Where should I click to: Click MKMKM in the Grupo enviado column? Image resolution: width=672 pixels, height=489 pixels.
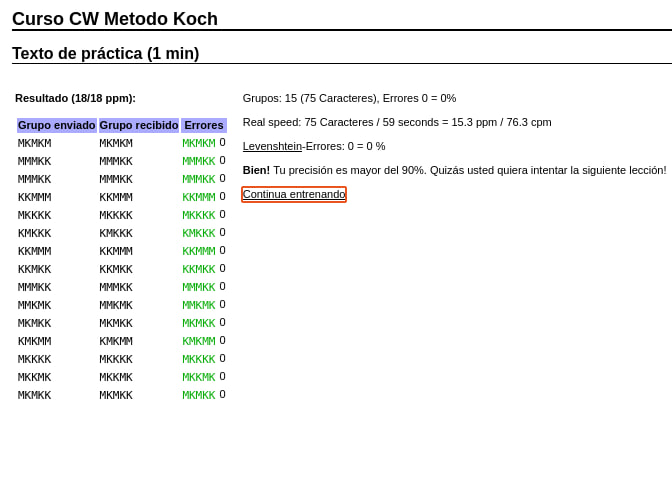[34, 143]
